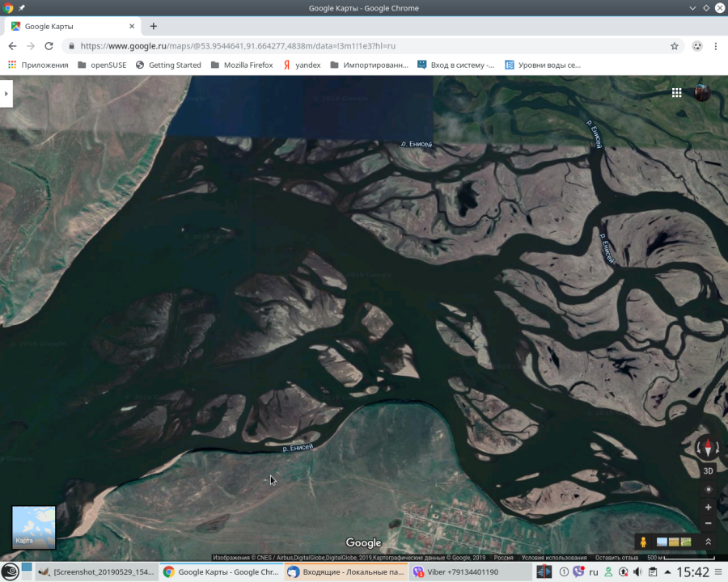Switch to the Карта map layer
Viewport: 728px width, 582px height.
(x=34, y=527)
